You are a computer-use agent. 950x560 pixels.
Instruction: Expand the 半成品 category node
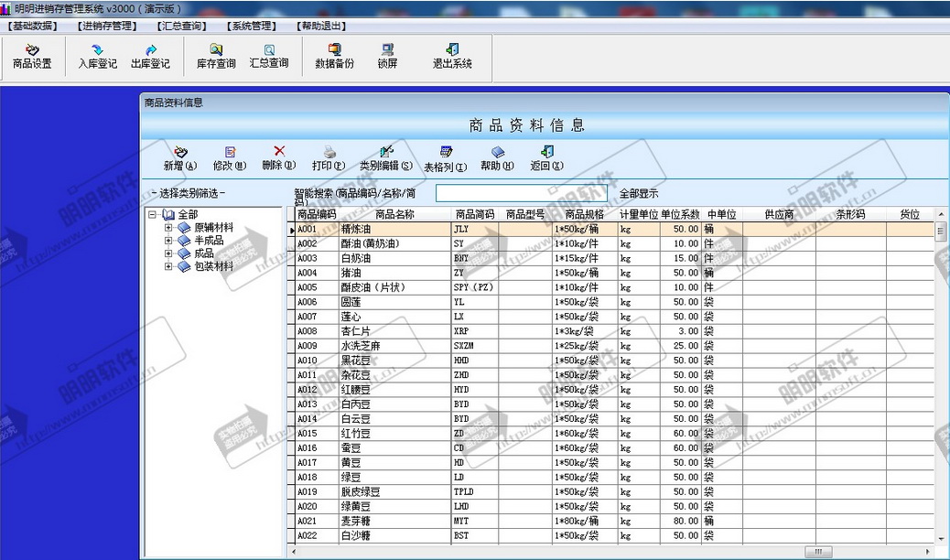168,241
